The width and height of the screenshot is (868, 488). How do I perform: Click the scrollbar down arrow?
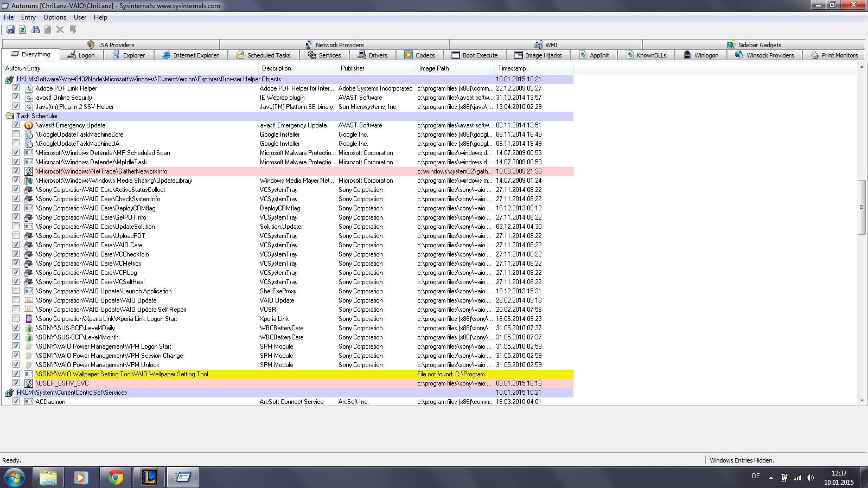coord(861,401)
